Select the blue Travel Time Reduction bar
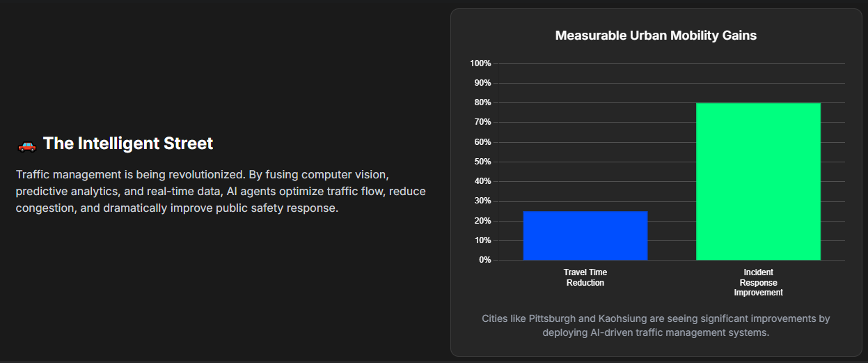This screenshot has width=868, height=363. (585, 235)
